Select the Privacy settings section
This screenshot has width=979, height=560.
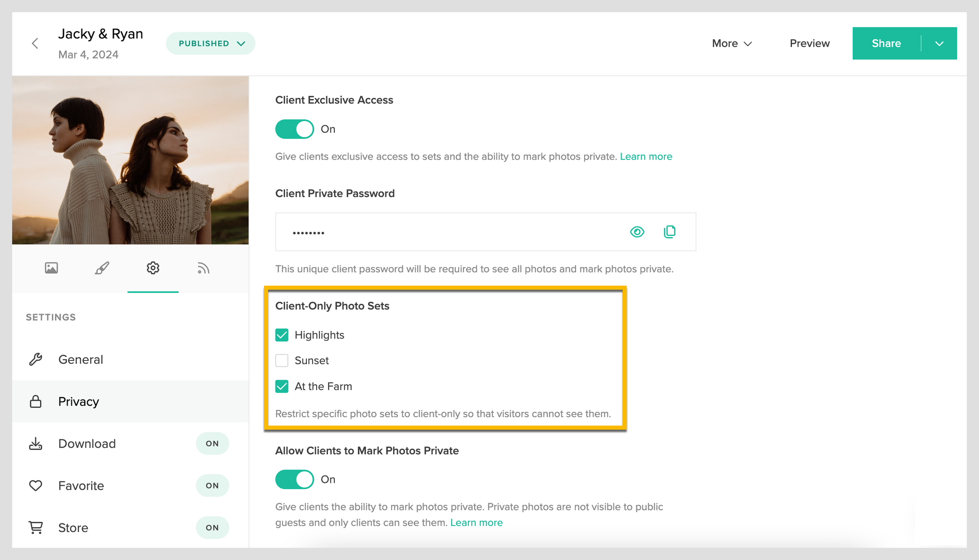pos(78,402)
